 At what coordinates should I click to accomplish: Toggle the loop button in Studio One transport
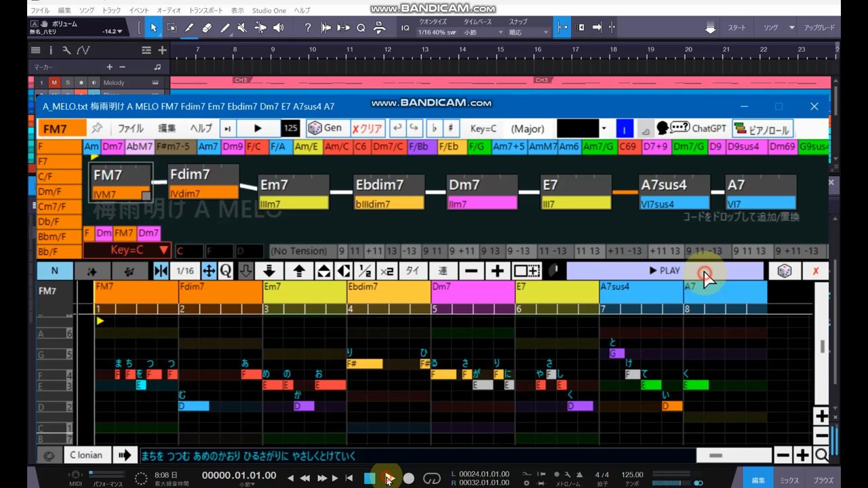pyautogui.click(x=432, y=479)
